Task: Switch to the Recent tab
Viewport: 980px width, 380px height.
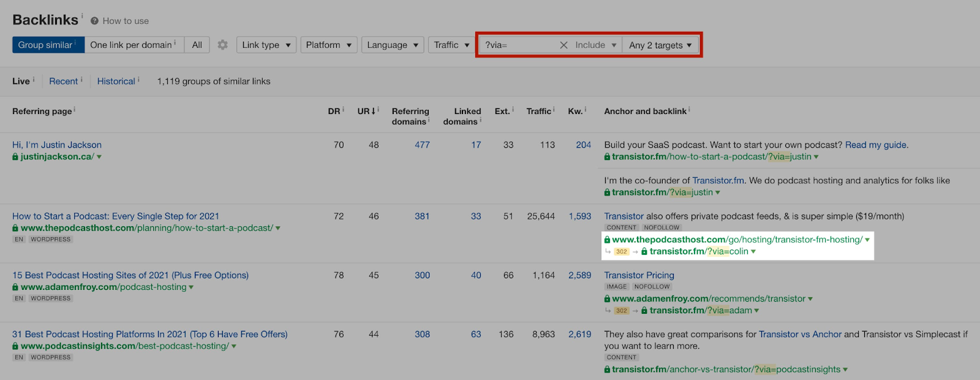Action: click(x=64, y=81)
